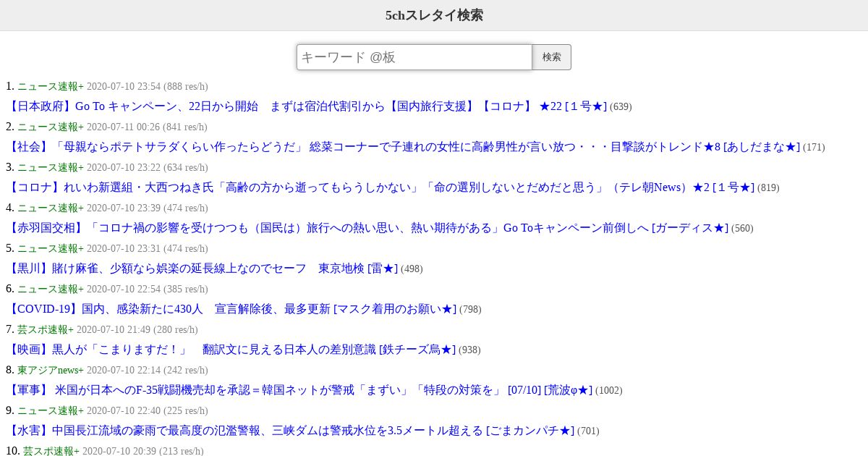Click the キーワード @板 search input field
The height and width of the screenshot is (456, 868).
(414, 57)
